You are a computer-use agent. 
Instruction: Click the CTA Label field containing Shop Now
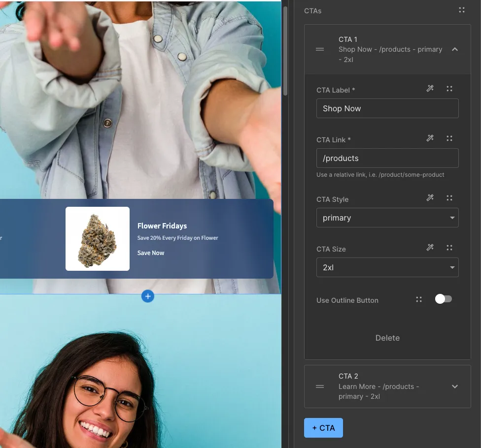click(387, 108)
